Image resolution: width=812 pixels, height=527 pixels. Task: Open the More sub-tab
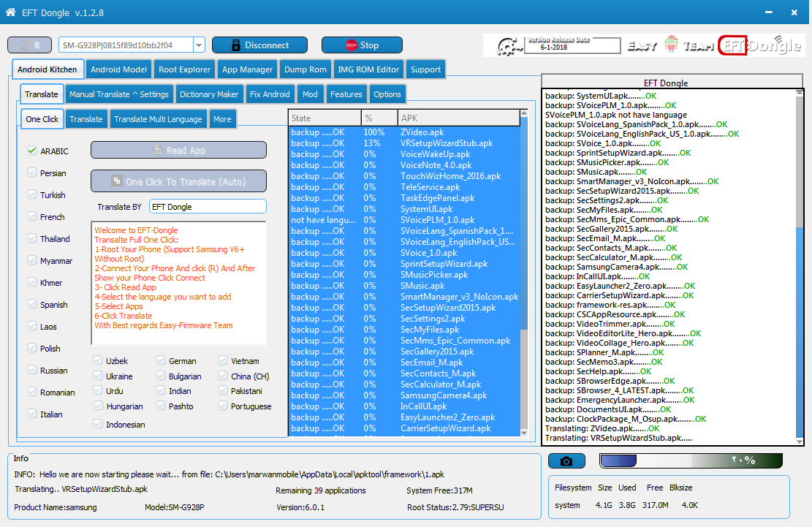(x=222, y=119)
